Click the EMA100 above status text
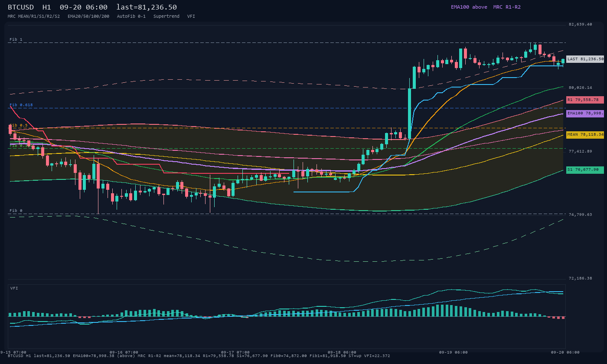The height and width of the screenshot is (364, 607). tap(469, 7)
